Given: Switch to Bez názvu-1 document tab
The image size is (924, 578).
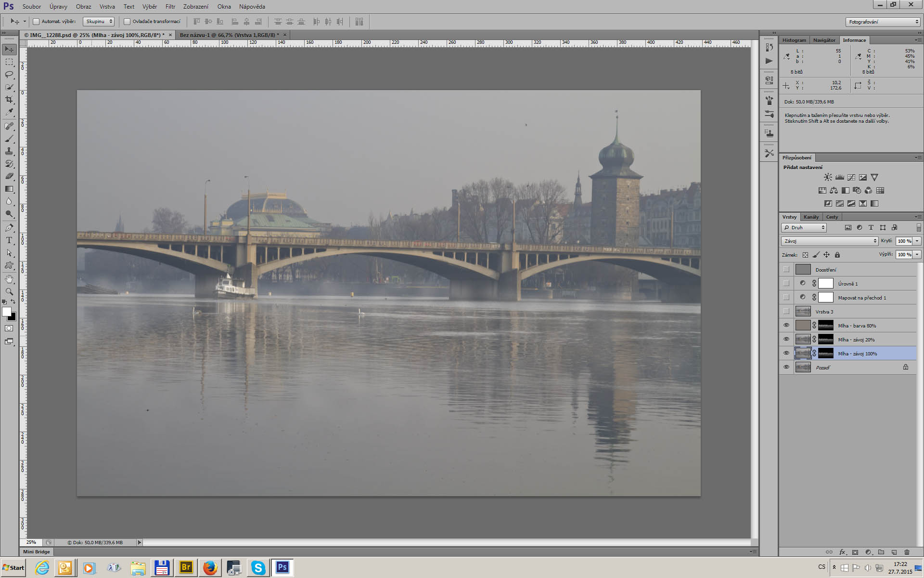Looking at the screenshot, I should coord(229,35).
